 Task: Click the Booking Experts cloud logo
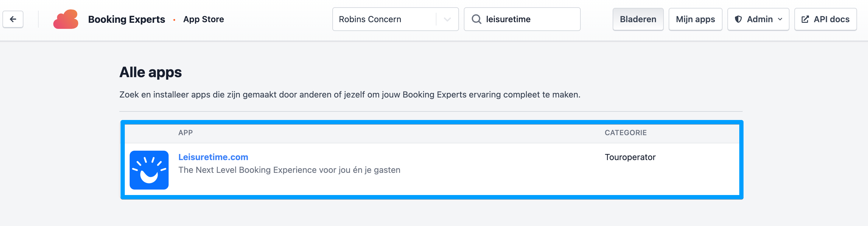[x=66, y=19]
